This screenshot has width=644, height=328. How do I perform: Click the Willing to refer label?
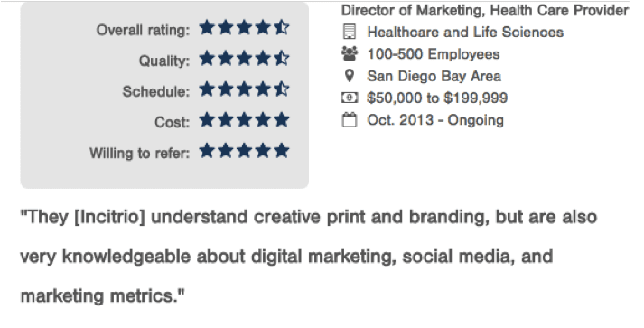[140, 153]
